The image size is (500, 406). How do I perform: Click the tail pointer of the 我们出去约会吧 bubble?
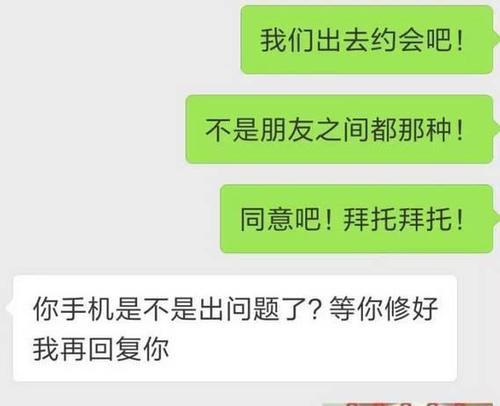(x=496, y=39)
